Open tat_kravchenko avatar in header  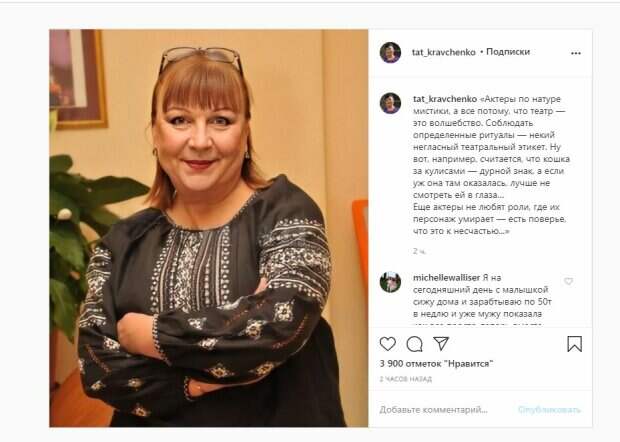click(x=390, y=52)
